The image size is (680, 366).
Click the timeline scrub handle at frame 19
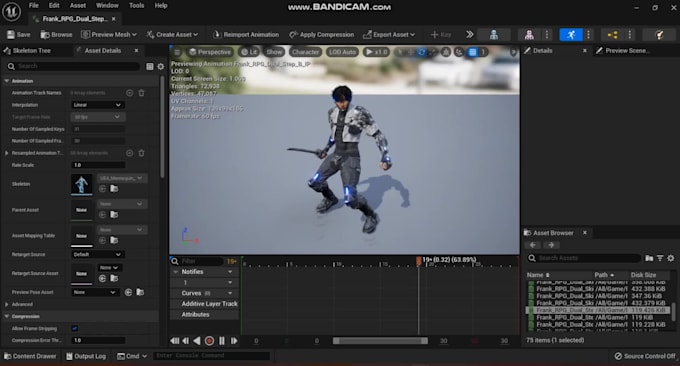(418, 261)
